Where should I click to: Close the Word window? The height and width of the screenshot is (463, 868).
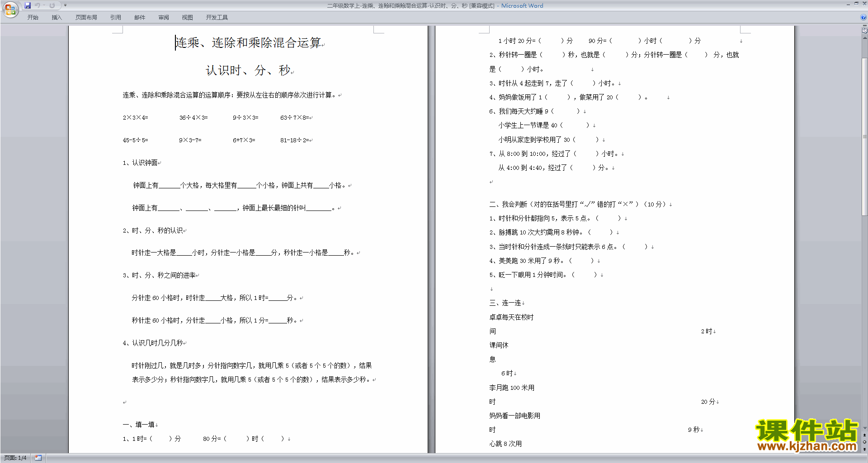coord(864,4)
